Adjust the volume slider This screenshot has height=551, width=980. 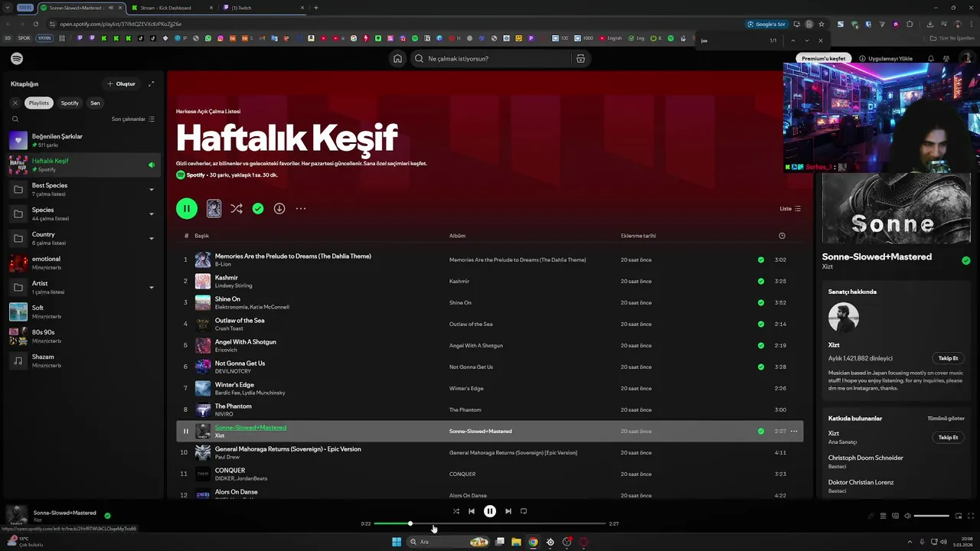[932, 516]
